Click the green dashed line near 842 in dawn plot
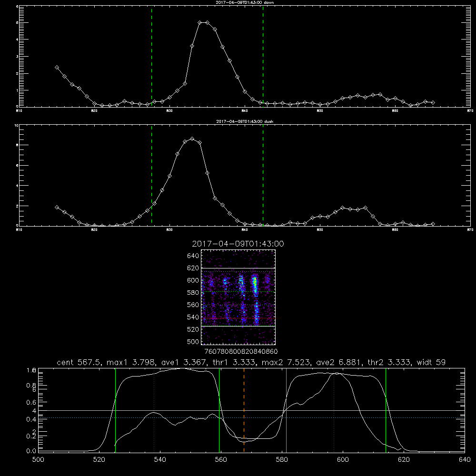The image size is (476, 476). pyautogui.click(x=263, y=56)
